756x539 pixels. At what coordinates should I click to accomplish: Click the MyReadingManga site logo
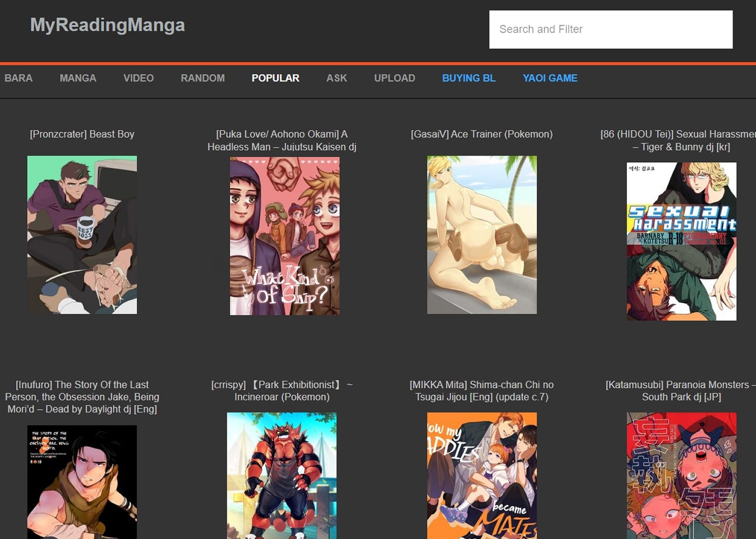[x=107, y=25]
